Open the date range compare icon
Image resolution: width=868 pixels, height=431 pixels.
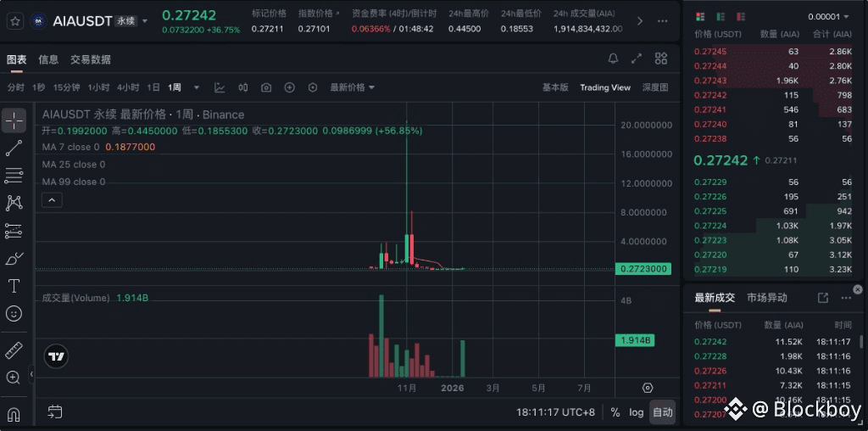pyautogui.click(x=54, y=411)
